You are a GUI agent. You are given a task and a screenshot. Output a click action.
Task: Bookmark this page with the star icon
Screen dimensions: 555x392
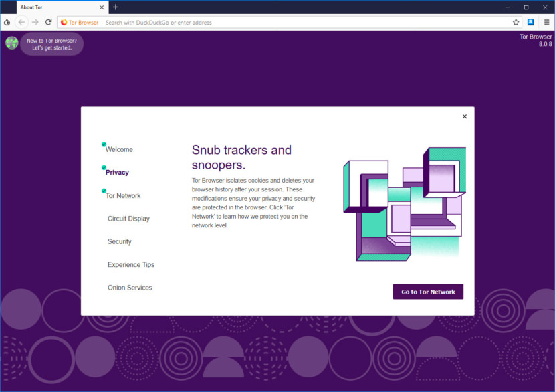tap(516, 22)
